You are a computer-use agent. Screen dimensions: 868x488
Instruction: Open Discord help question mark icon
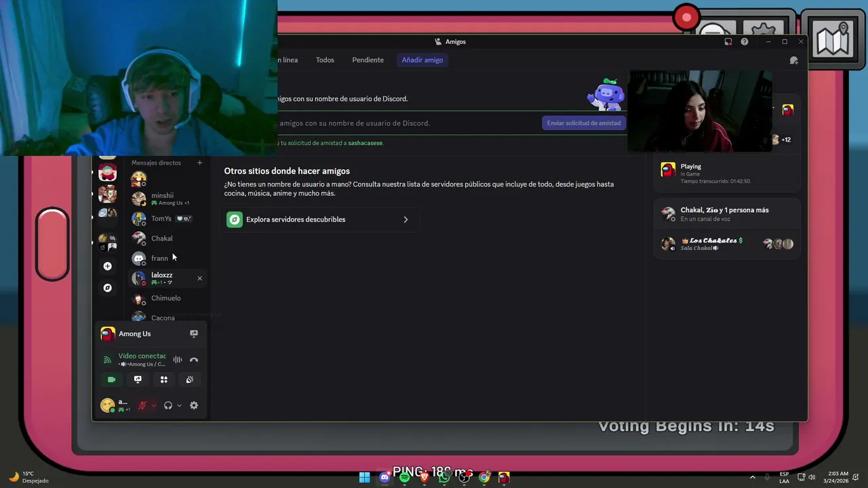[745, 42]
